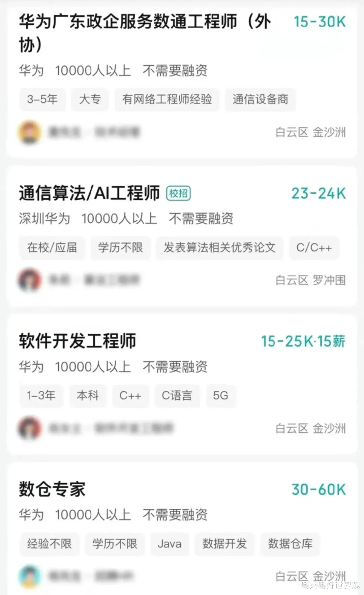
Task: Select the Java tag
Action: (170, 544)
